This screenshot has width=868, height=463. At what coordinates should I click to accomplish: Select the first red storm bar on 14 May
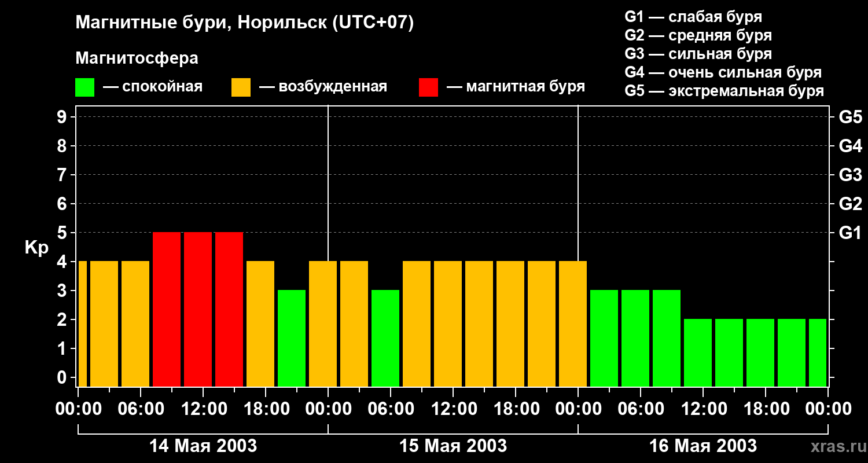tap(167, 309)
